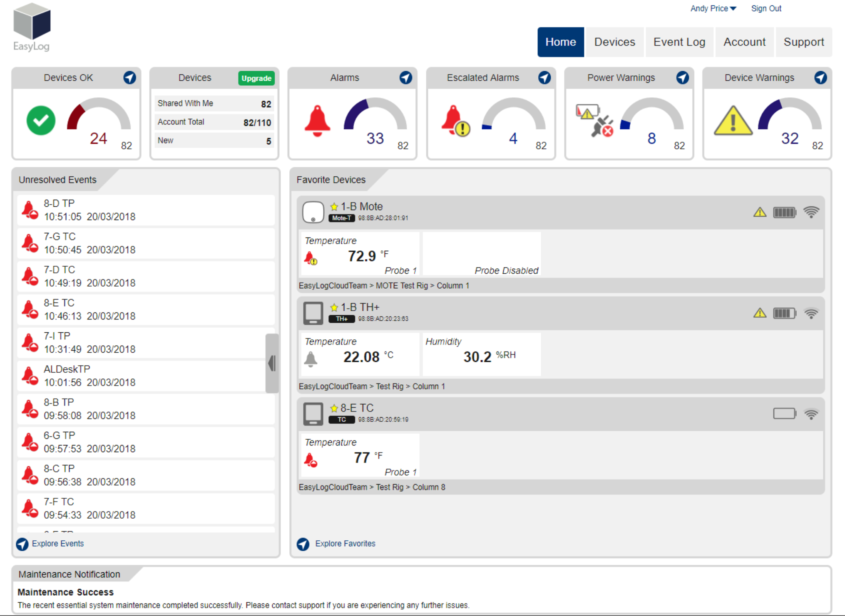
Task: Open unresolved event 8-D TP 10:51:05
Action: (146, 210)
